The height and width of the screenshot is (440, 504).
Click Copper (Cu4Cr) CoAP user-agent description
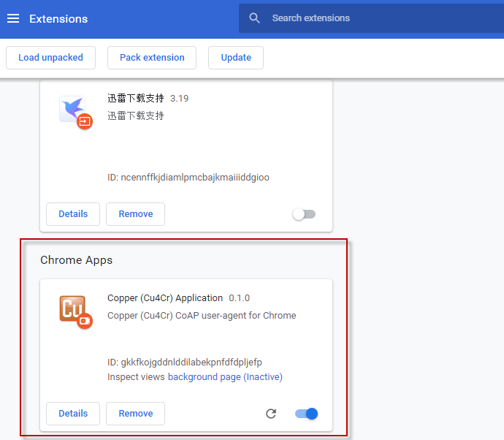click(202, 316)
